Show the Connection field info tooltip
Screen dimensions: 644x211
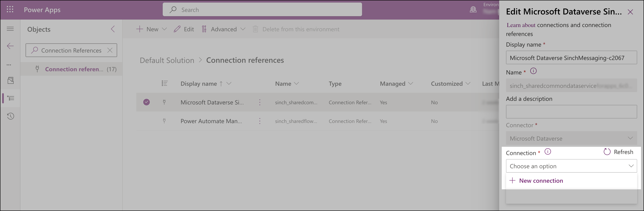pos(548,152)
